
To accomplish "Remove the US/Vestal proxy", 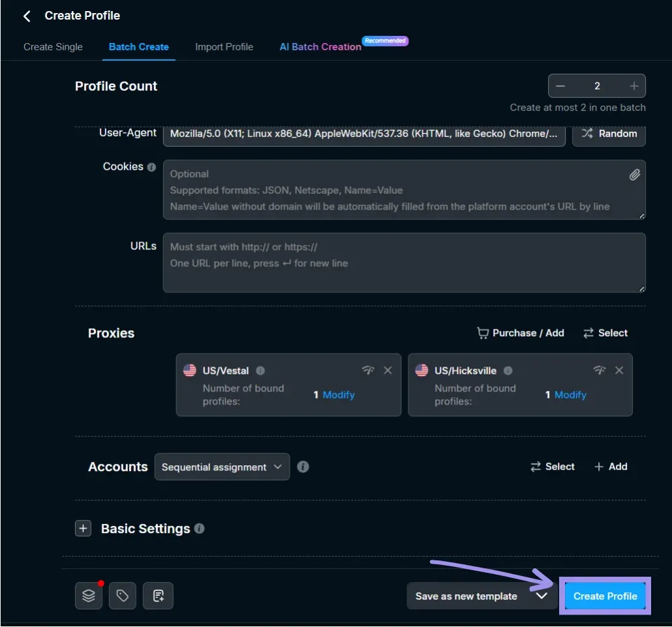I will point(388,371).
